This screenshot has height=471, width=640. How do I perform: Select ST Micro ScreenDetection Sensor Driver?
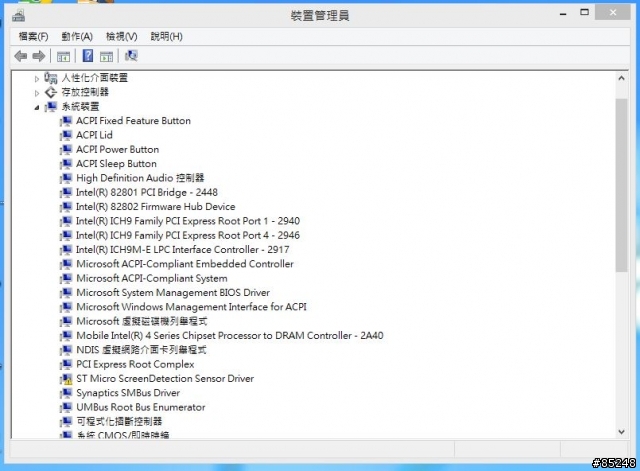pos(165,378)
